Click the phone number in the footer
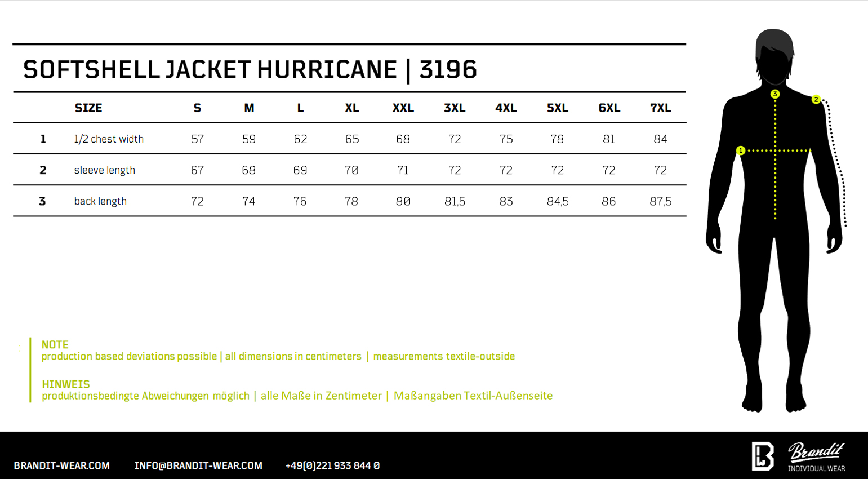Viewport: 868px width, 479px height. (332, 465)
